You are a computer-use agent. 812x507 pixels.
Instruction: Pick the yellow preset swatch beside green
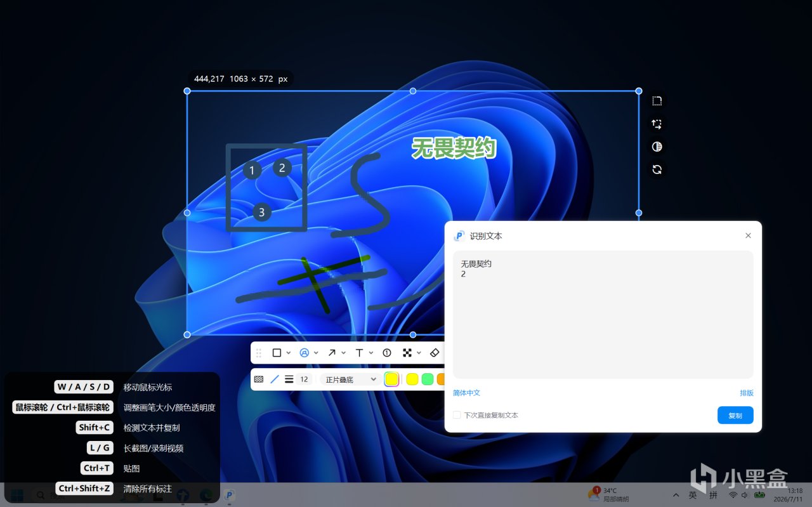coord(412,379)
